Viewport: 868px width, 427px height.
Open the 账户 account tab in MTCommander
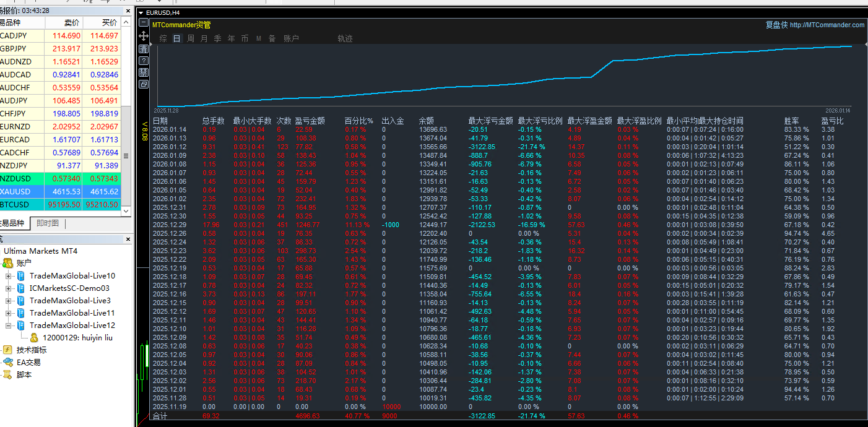[x=291, y=38]
